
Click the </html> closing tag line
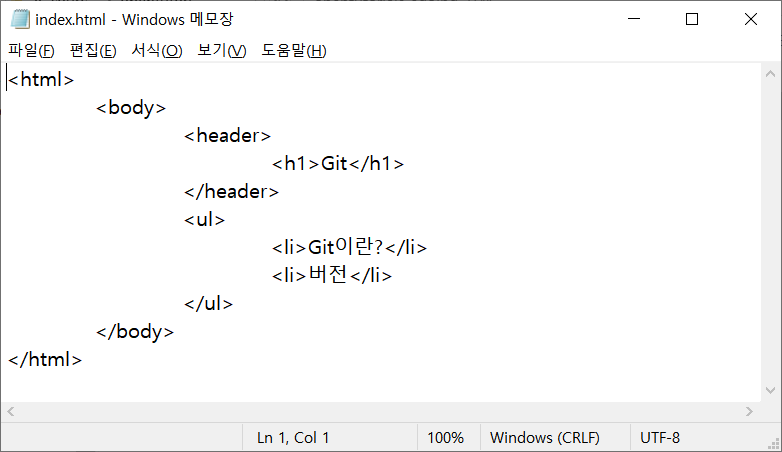(x=45, y=360)
